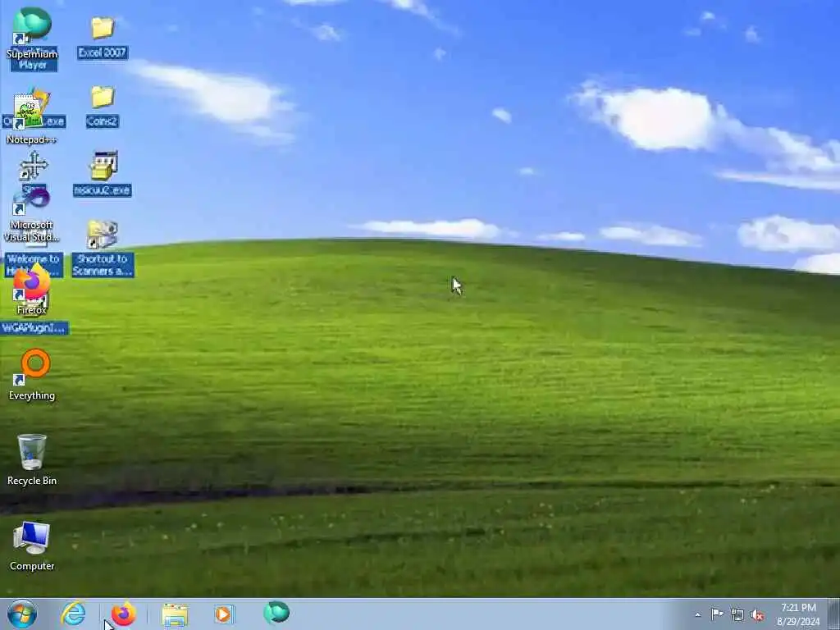Image resolution: width=840 pixels, height=630 pixels.
Task: Launch Internet Explorer from the taskbar
Action: coord(73,614)
